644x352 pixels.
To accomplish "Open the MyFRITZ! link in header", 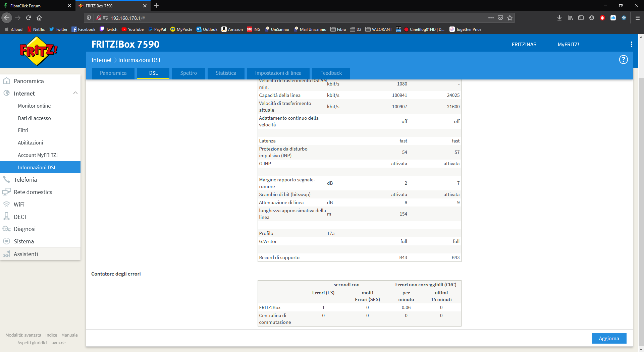I will [x=568, y=44].
